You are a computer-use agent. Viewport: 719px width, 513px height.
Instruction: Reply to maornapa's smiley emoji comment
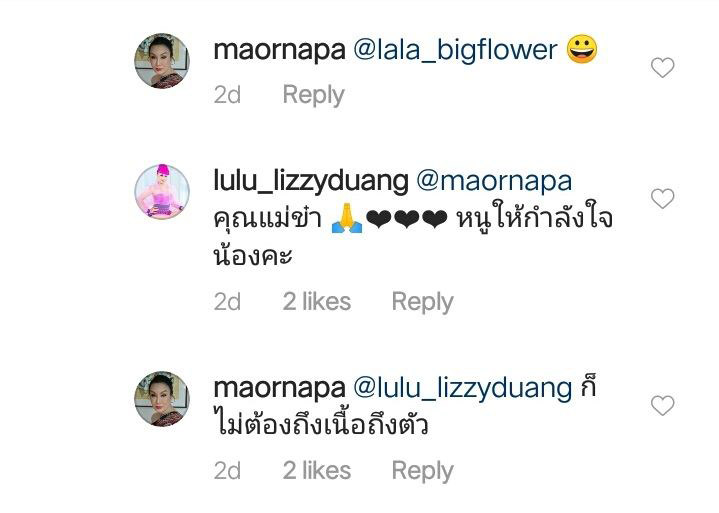(314, 95)
